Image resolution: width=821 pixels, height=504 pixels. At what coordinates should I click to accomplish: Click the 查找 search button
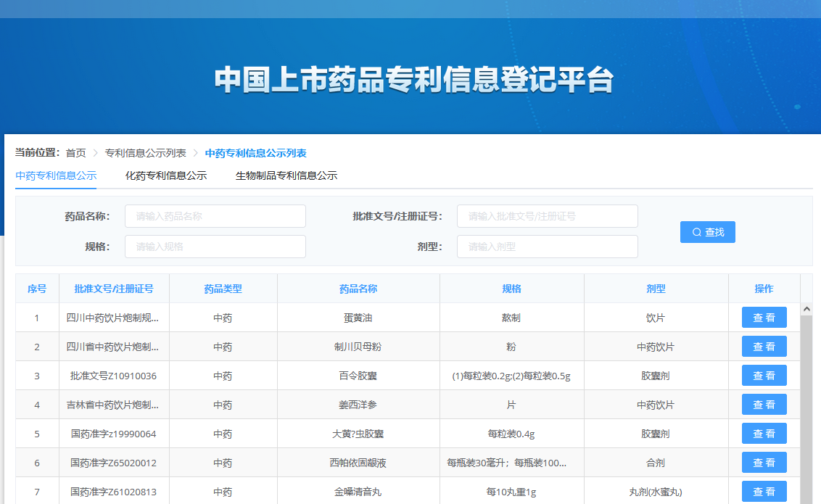pyautogui.click(x=707, y=232)
